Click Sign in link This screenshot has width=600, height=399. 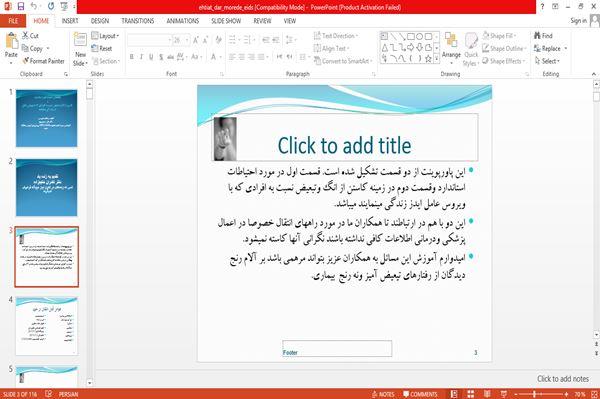pos(578,21)
